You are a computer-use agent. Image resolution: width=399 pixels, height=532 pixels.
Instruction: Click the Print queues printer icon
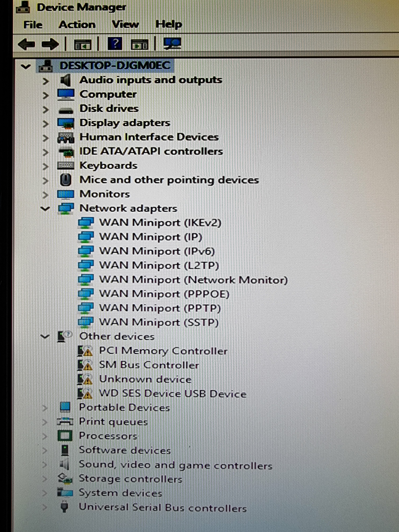tap(65, 421)
